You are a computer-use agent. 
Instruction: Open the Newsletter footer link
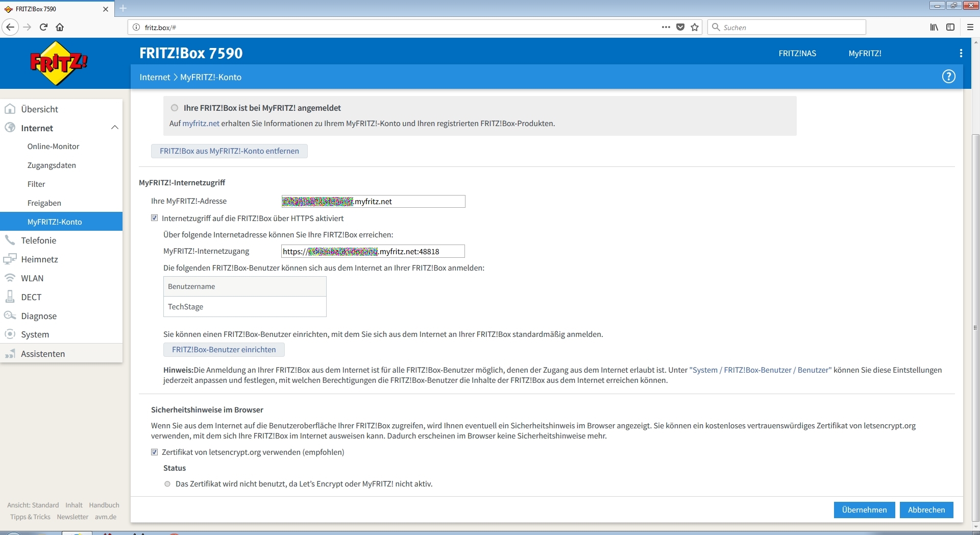click(x=72, y=517)
